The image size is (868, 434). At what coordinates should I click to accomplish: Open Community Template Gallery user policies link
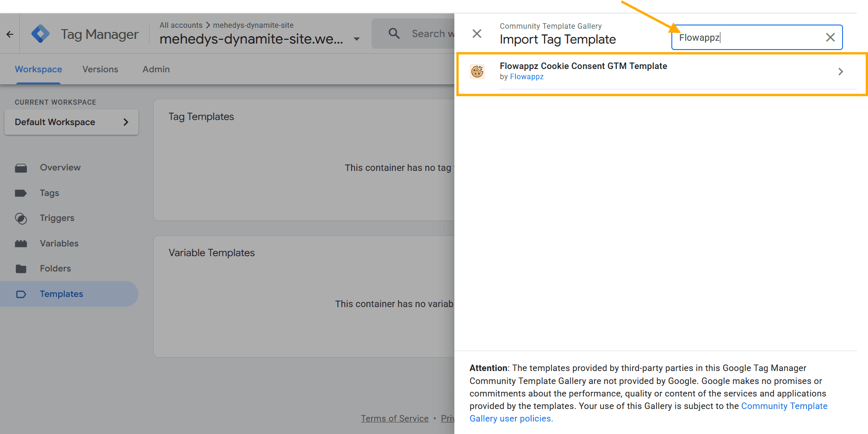coord(649,412)
